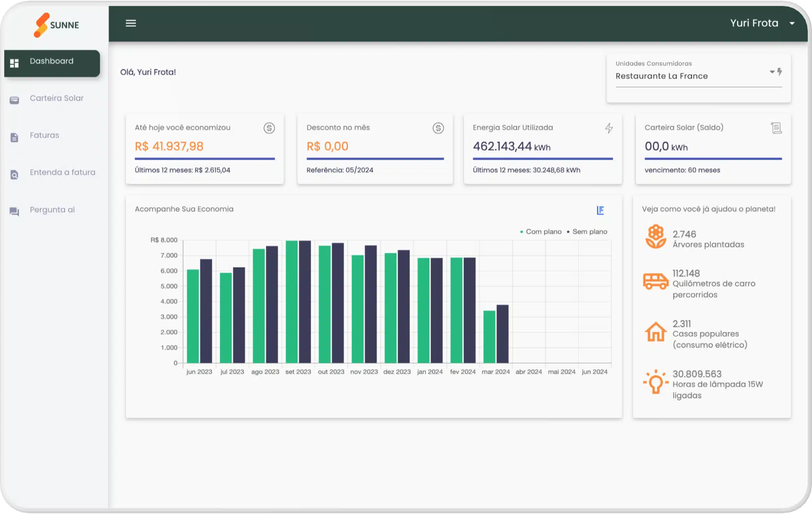Screen dimensions: 812x514
Task: Click the R$ 0,00 discount value
Action: click(328, 146)
